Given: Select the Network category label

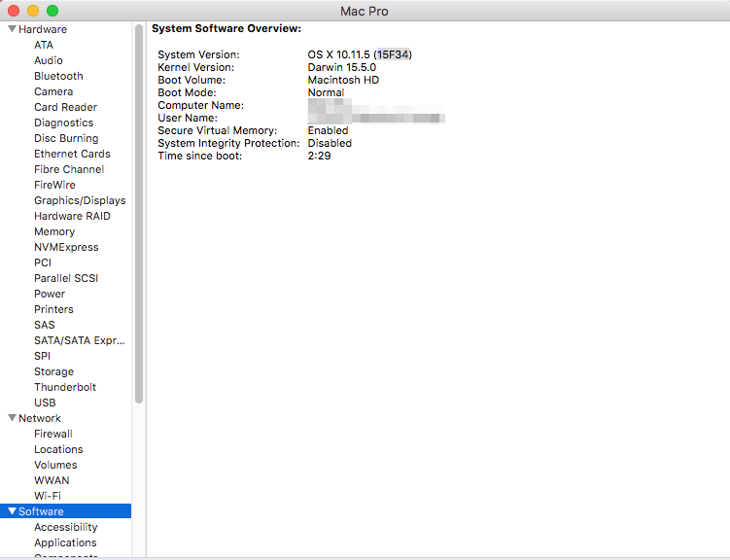Looking at the screenshot, I should 40,418.
